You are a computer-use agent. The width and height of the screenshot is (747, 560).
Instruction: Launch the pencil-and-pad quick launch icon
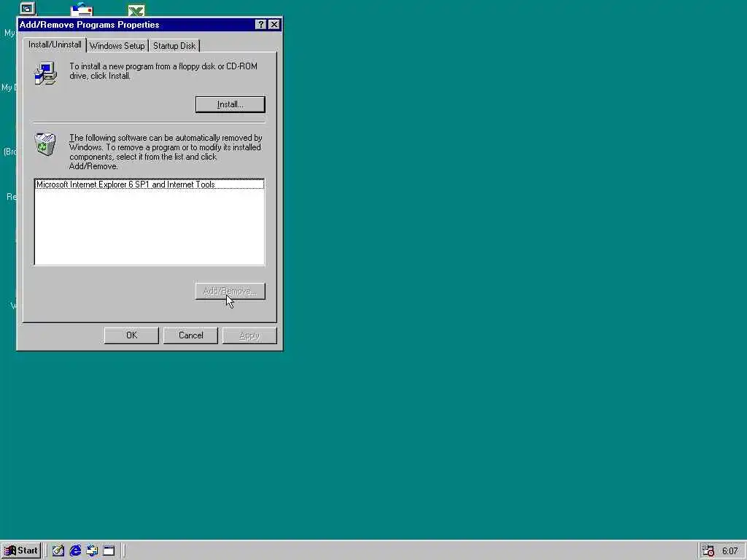(x=58, y=551)
